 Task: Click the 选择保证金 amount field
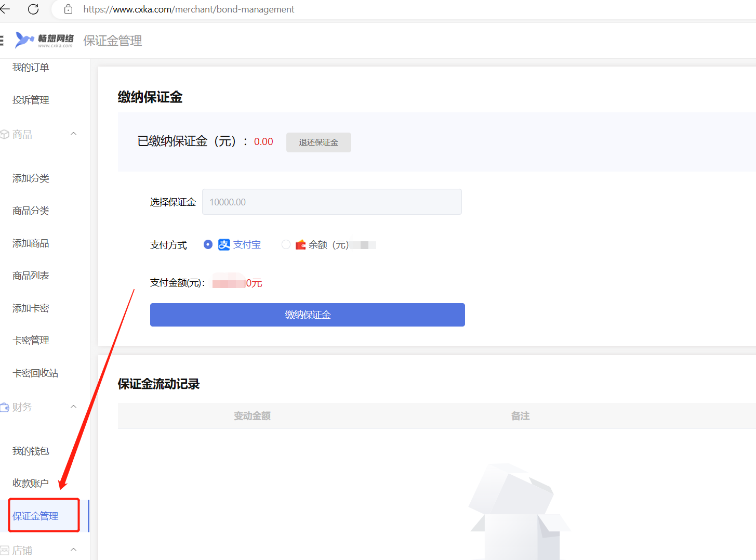pos(331,202)
